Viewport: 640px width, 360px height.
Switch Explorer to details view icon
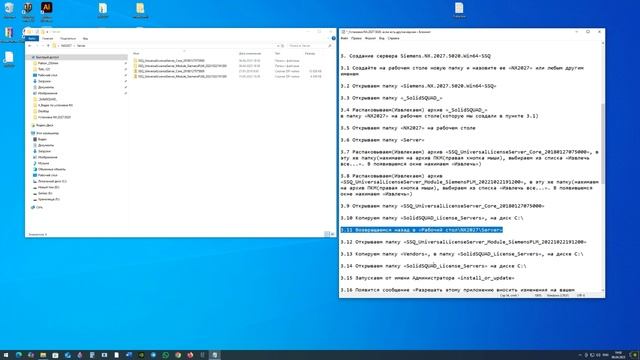(x=327, y=234)
